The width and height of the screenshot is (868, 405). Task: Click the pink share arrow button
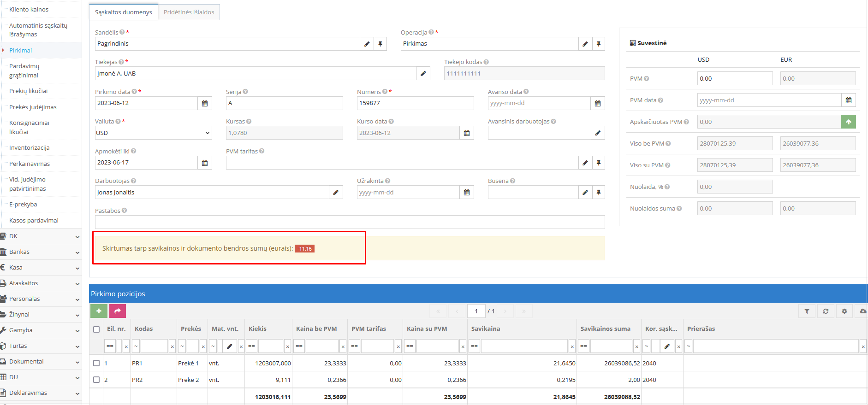pyautogui.click(x=118, y=311)
